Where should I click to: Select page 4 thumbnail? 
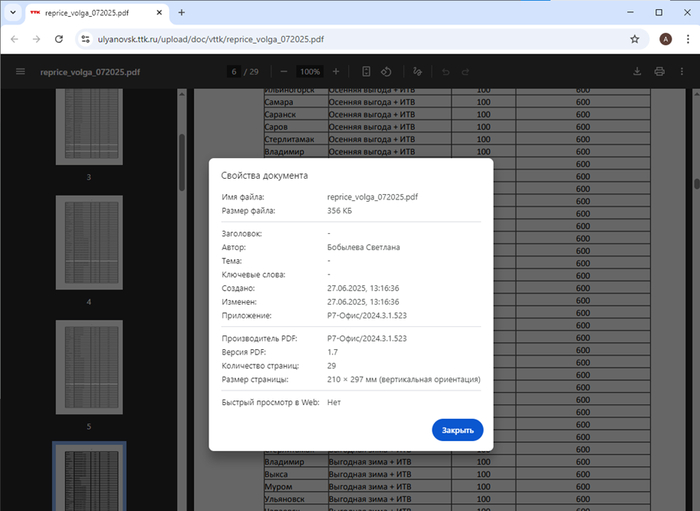pos(88,243)
